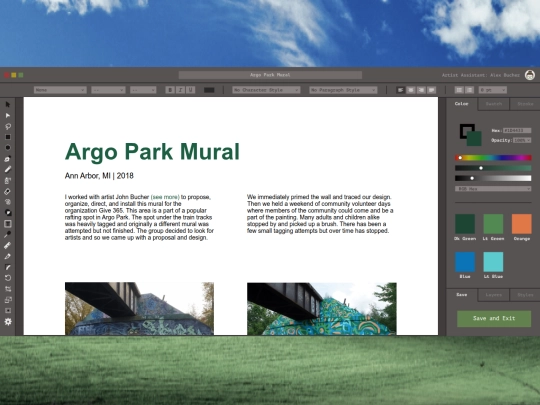Open the Opacity percentage dropdown

click(522, 140)
